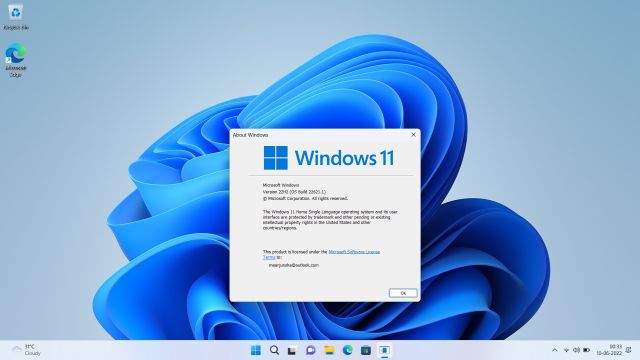Open Microsoft Store from the taskbar

tap(366, 350)
